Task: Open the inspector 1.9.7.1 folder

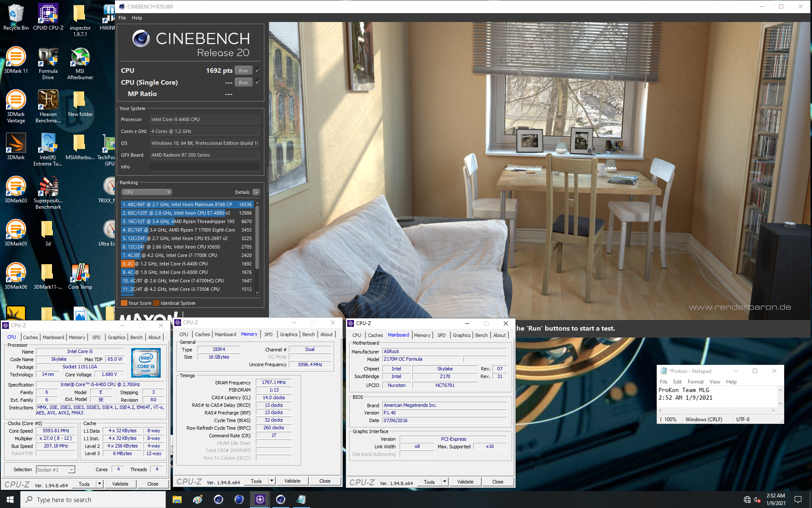Action: tap(80, 20)
